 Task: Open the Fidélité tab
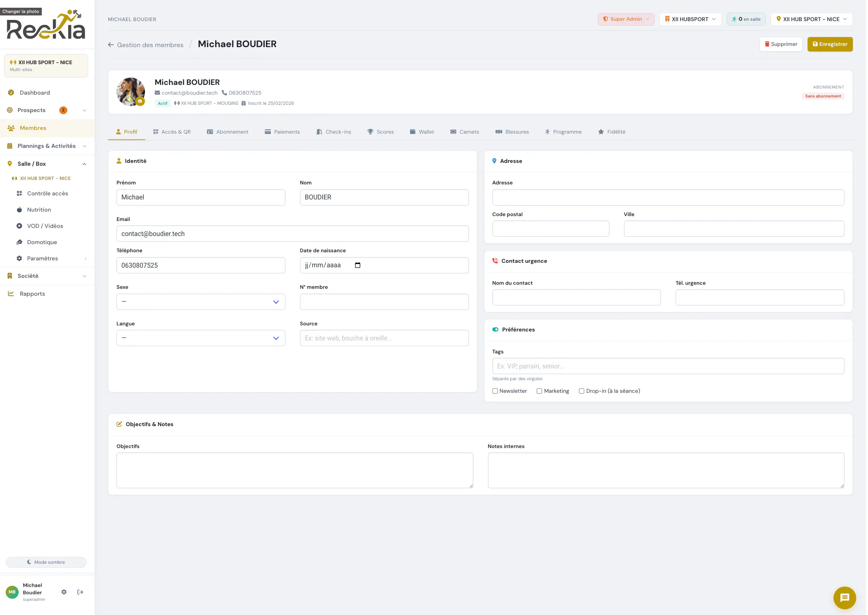coord(611,132)
